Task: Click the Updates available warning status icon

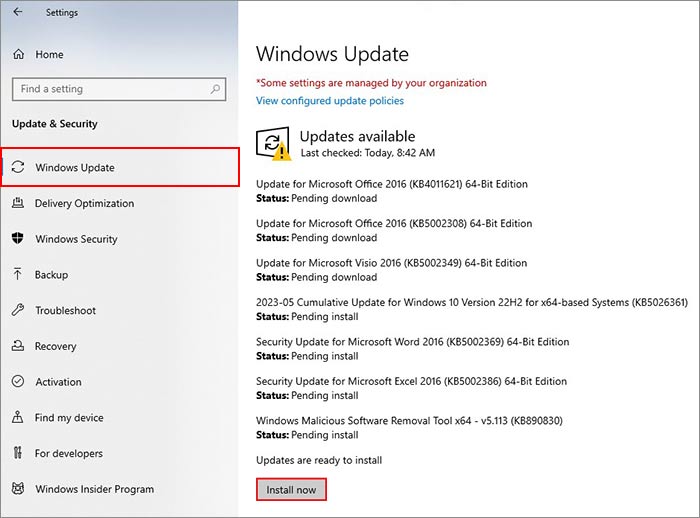Action: point(273,143)
